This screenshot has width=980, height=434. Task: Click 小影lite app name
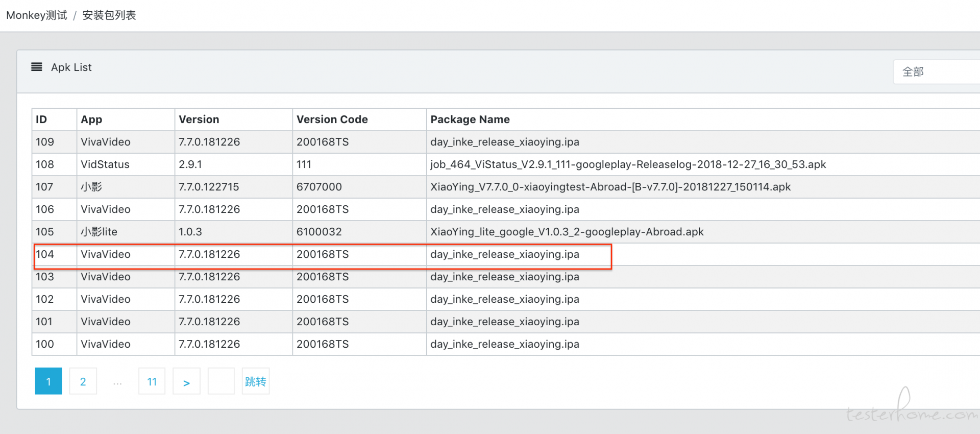tap(99, 232)
